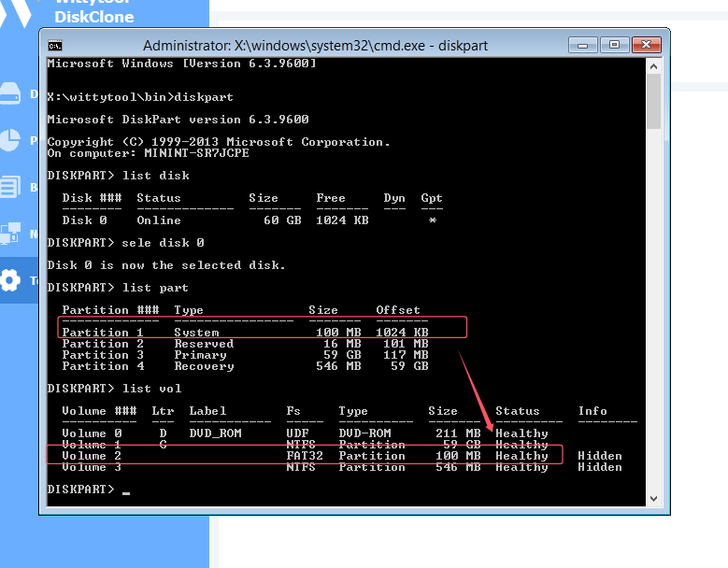Click the 'On computer: MININT-SR7JCPE' line
The image size is (728, 568).
coord(148,152)
